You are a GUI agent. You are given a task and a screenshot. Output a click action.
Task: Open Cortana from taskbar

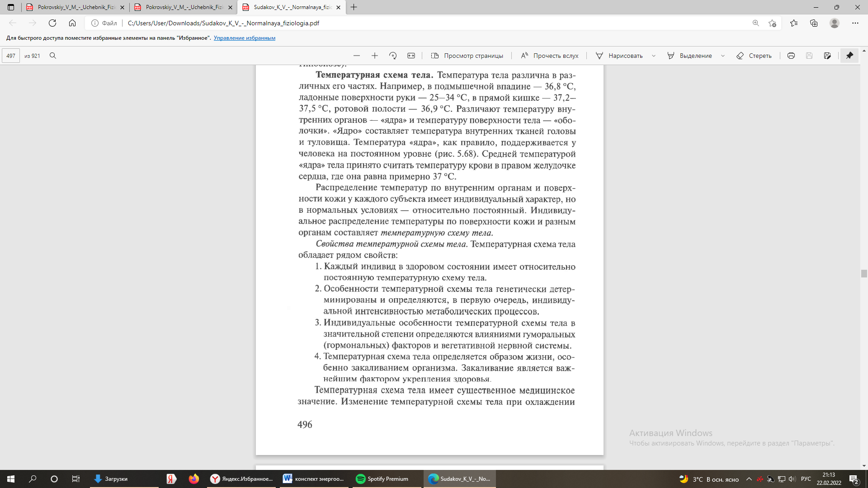pyautogui.click(x=54, y=479)
